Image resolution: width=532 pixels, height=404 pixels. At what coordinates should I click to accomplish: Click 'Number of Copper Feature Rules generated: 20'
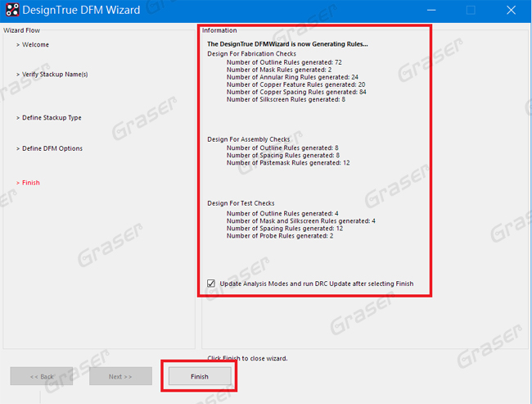(295, 84)
